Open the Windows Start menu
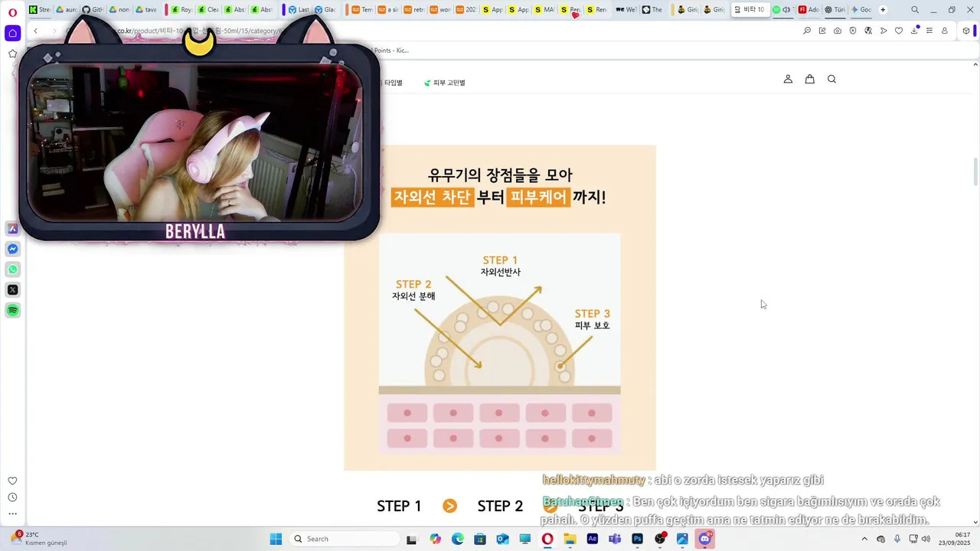This screenshot has height=551, width=980. pos(276,539)
